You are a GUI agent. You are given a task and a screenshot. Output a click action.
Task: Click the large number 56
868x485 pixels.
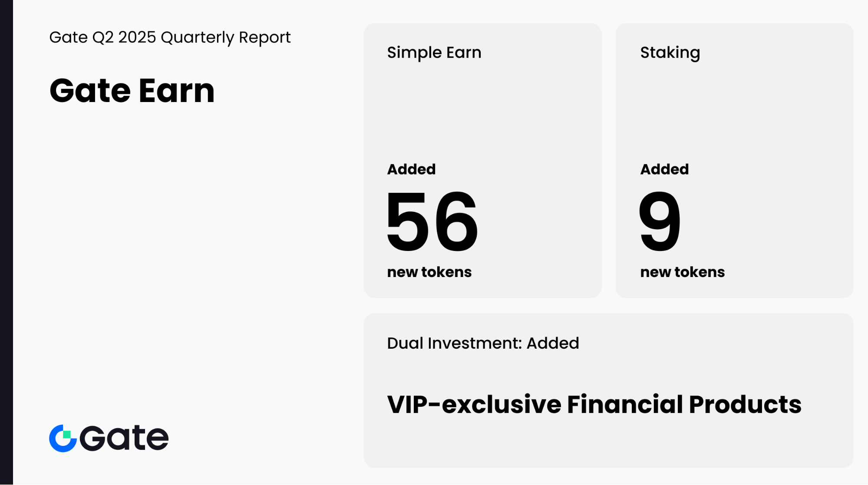[x=432, y=221]
